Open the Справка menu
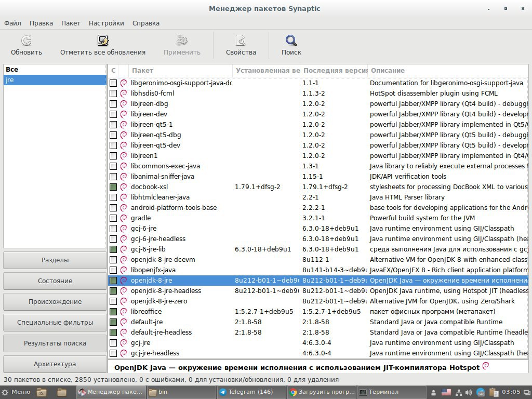This screenshot has height=399, width=532. click(x=146, y=23)
